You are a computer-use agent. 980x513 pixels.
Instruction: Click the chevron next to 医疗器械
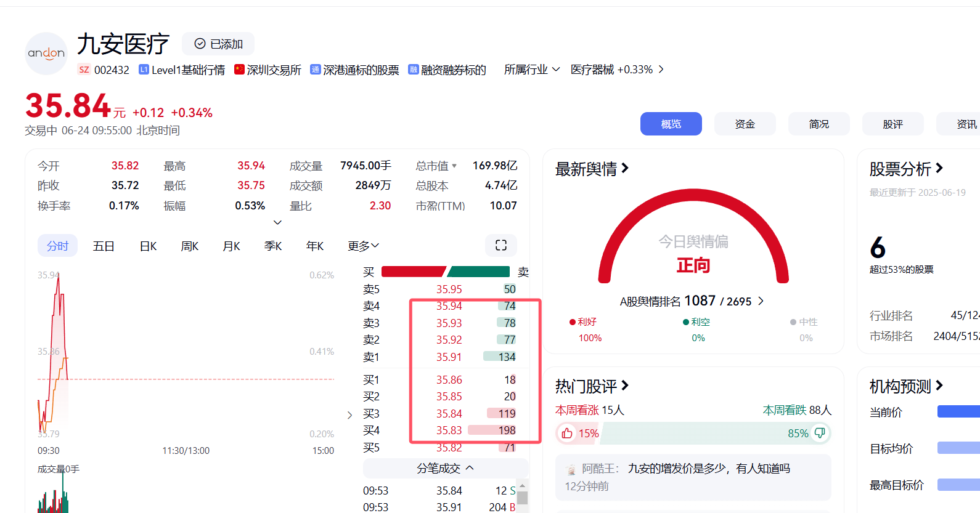661,70
